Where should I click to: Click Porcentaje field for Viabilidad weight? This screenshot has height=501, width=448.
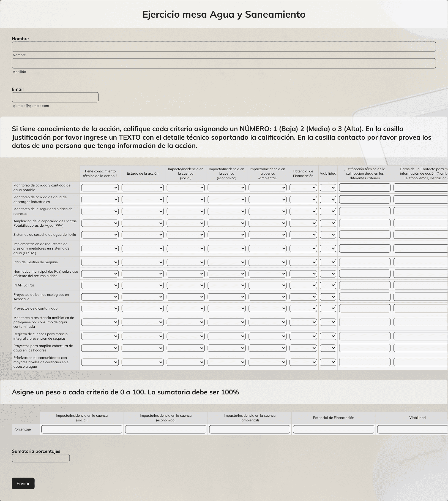413,429
